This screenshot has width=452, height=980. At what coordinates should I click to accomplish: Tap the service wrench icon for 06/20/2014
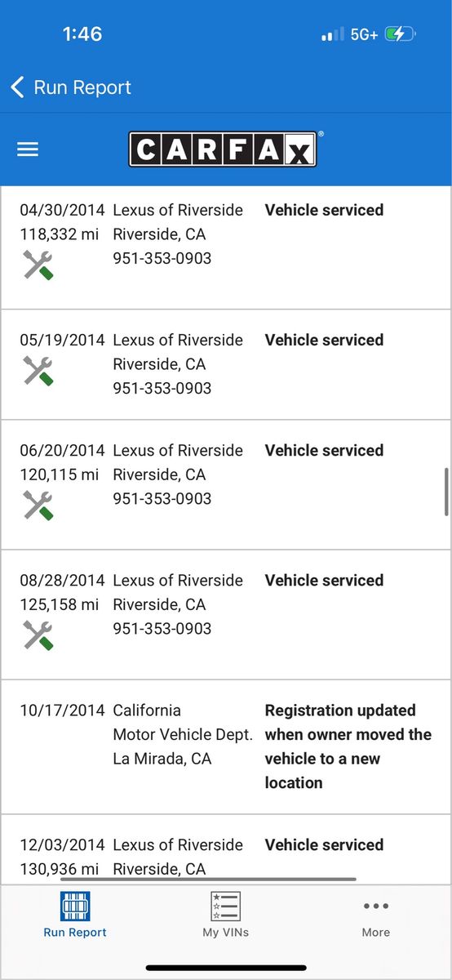point(38,506)
